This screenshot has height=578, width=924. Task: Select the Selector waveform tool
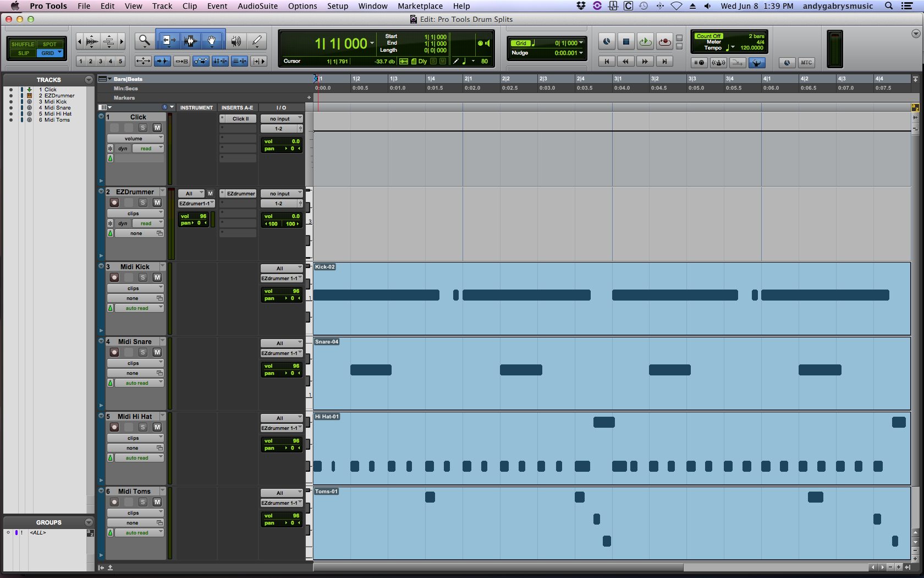pyautogui.click(x=190, y=41)
